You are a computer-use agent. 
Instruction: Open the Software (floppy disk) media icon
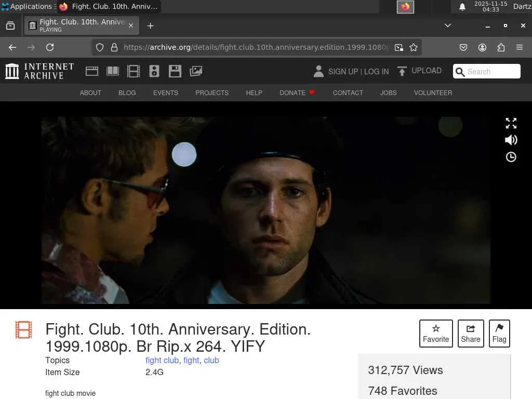pyautogui.click(x=175, y=71)
